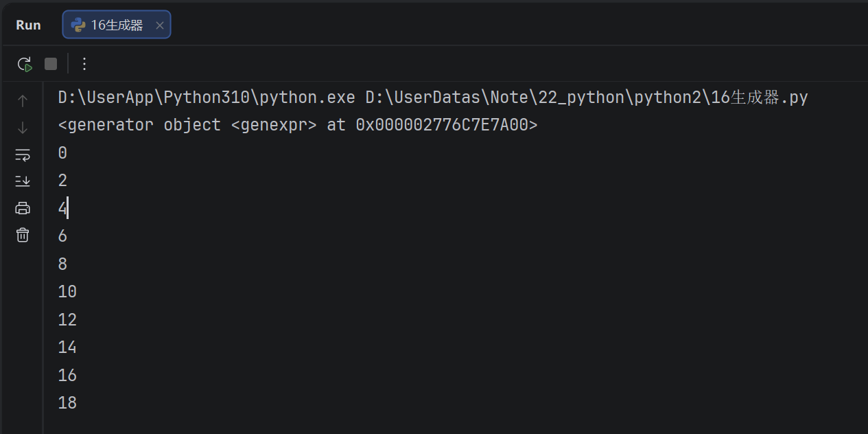This screenshot has height=434, width=868.
Task: Place cursor on output line 0
Action: coord(62,152)
